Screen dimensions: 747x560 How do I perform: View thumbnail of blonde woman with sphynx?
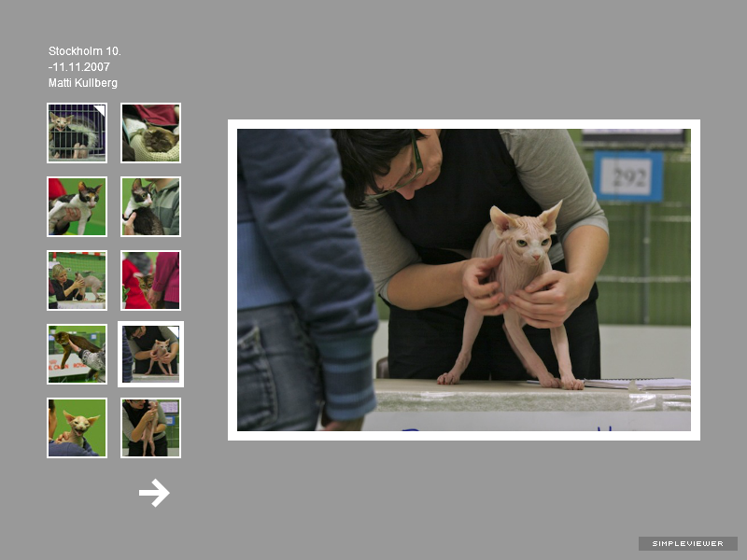(x=77, y=281)
